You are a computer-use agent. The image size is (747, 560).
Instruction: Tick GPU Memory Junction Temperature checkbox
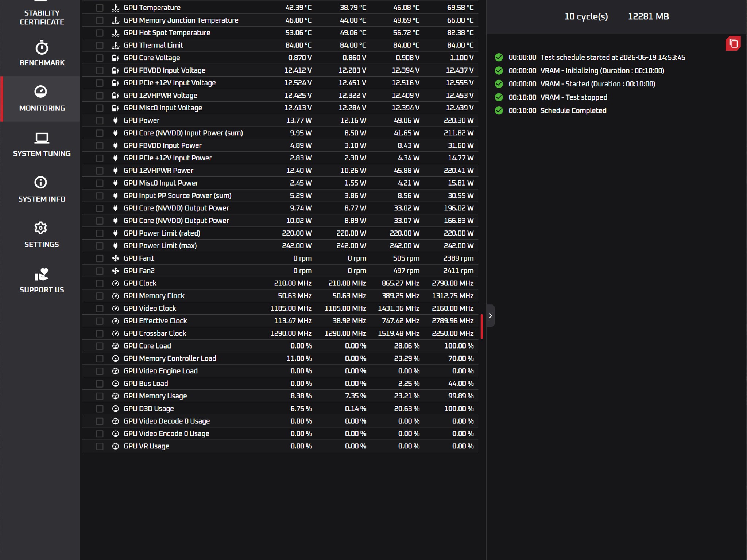click(x=100, y=20)
